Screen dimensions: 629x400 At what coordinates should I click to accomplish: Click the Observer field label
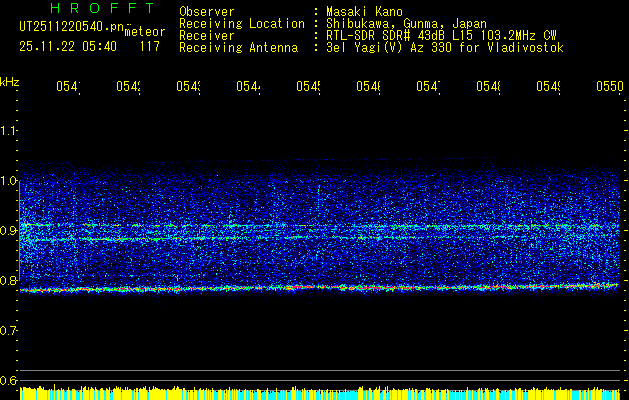(207, 12)
